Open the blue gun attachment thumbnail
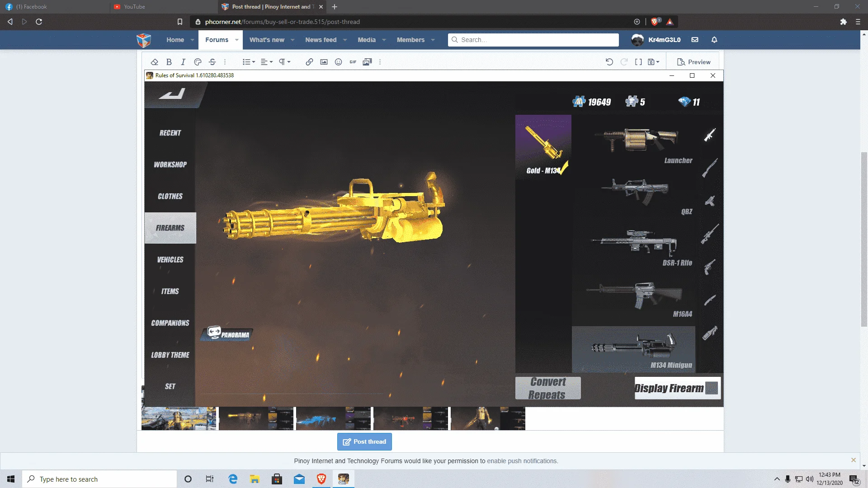 [333, 418]
